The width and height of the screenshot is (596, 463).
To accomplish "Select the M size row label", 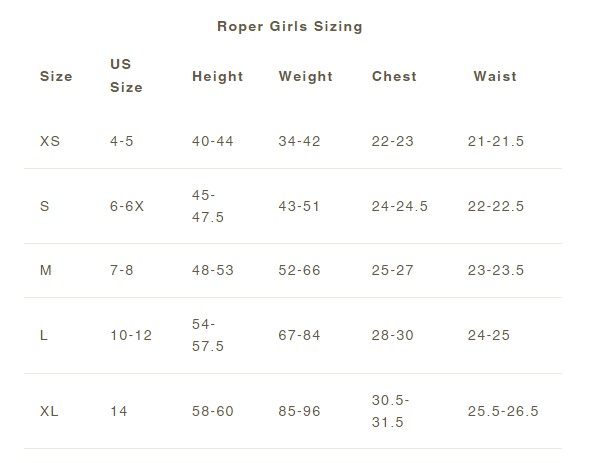I will [46, 270].
